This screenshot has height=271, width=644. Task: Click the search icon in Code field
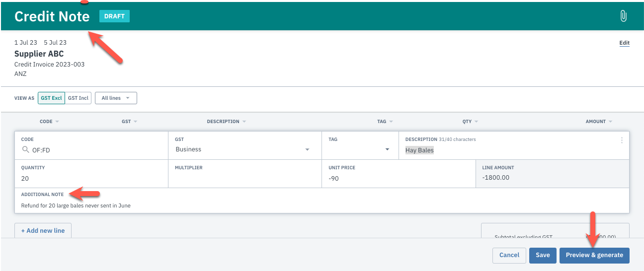click(x=25, y=149)
